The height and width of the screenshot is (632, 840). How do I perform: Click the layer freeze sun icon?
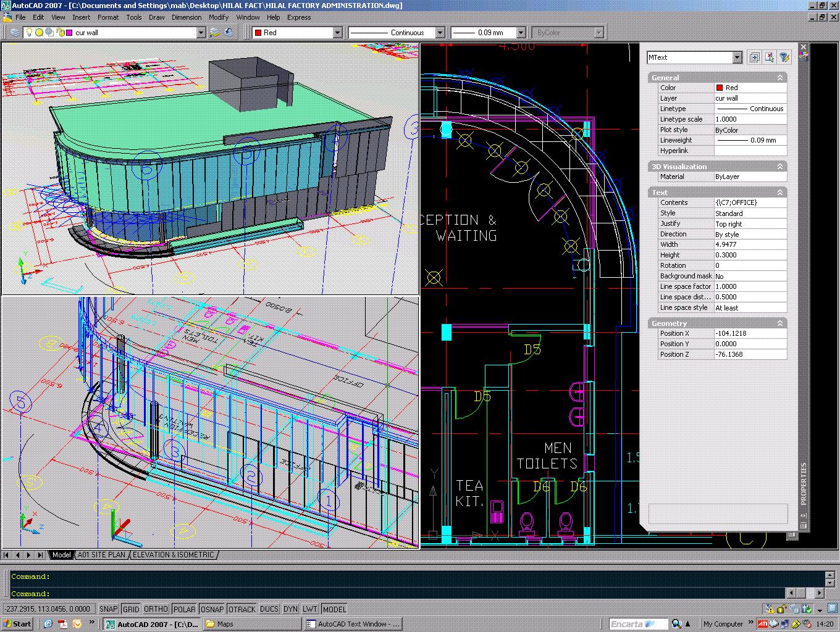click(x=39, y=33)
